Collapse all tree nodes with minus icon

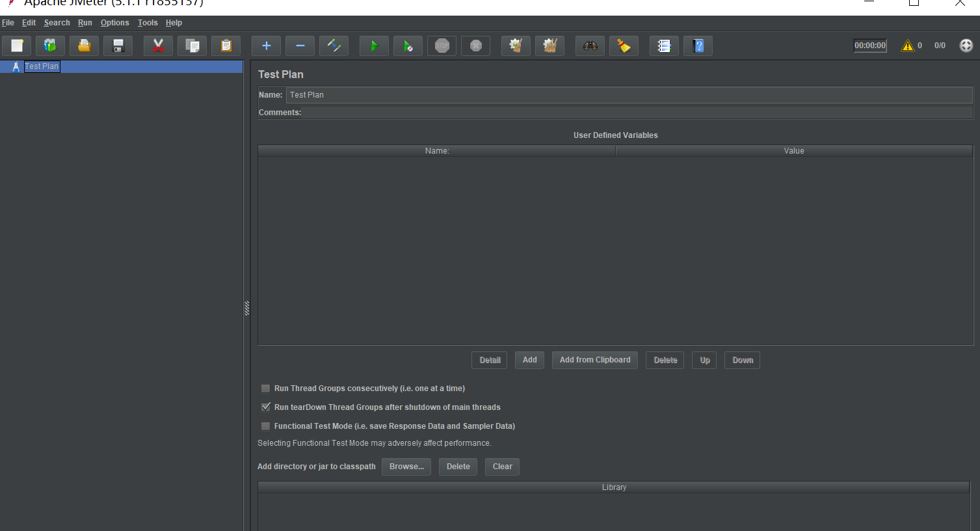click(300, 46)
